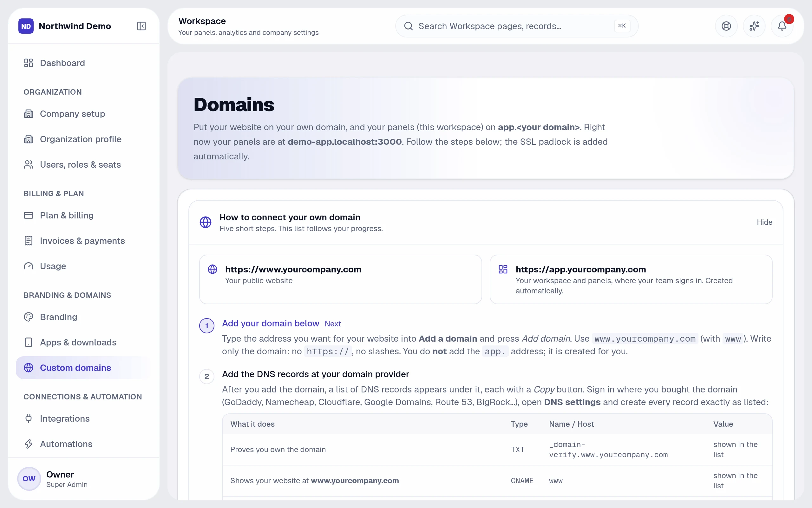Click the ⌘K shortcut badge
This screenshot has width=812, height=508.
(x=622, y=26)
